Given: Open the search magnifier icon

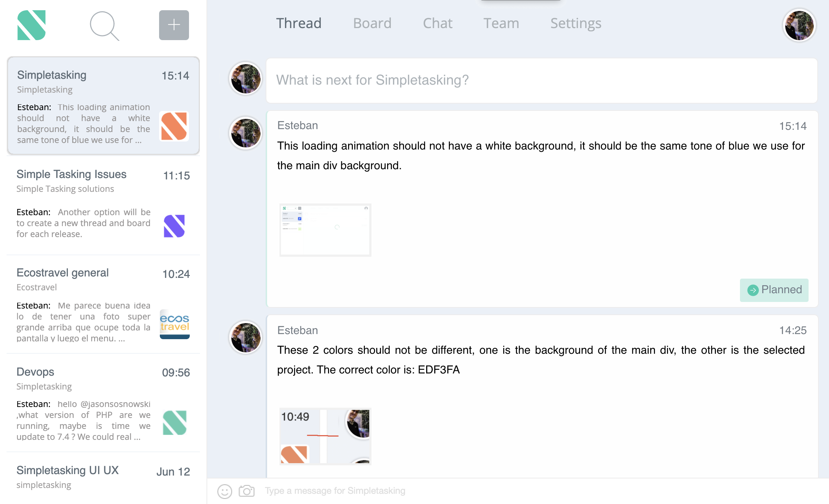Looking at the screenshot, I should pos(104,26).
